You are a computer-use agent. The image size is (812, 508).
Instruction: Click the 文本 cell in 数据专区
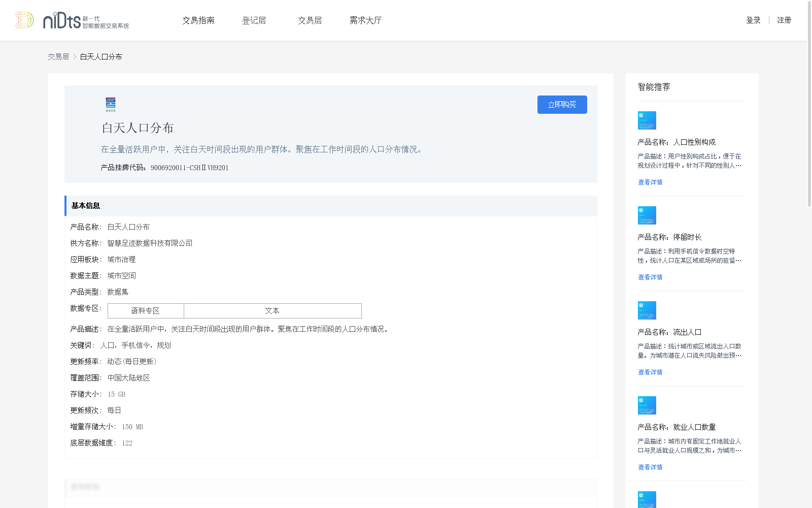point(273,311)
